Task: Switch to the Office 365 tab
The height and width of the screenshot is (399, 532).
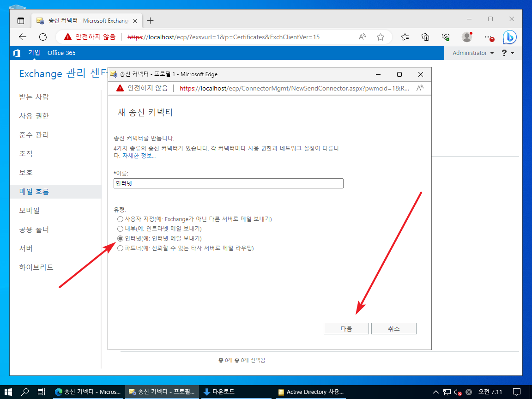Action: pos(61,53)
